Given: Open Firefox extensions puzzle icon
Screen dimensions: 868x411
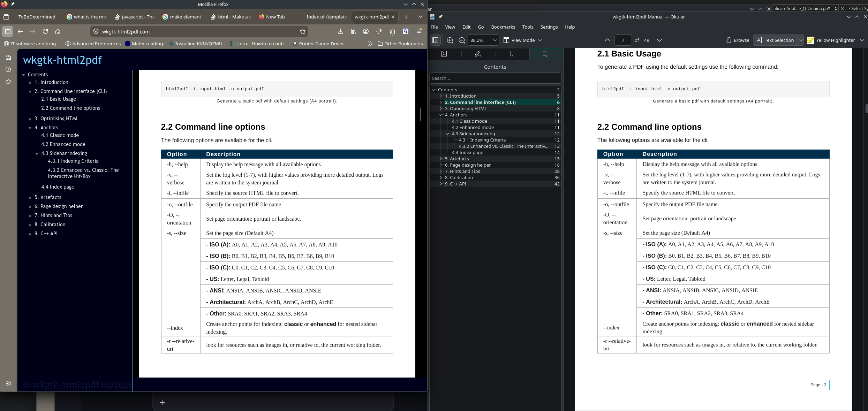Looking at the screenshot, I should [392, 31].
